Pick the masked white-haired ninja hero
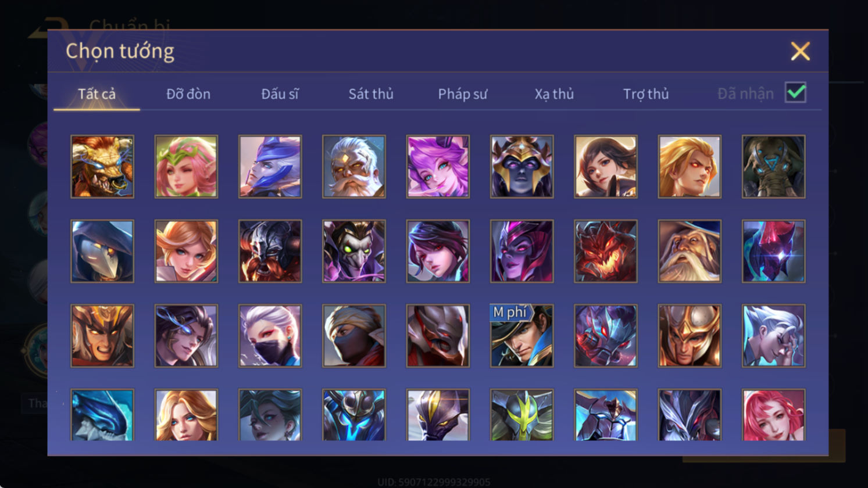 (270, 336)
